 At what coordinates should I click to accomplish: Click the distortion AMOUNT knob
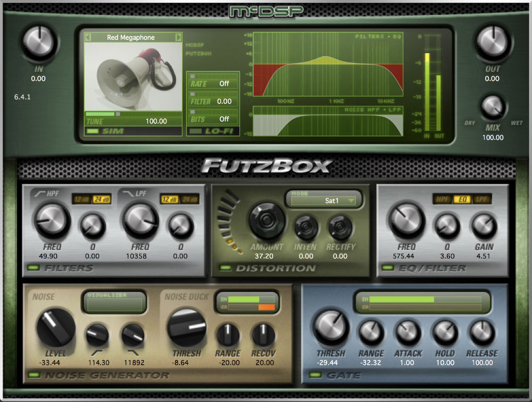[x=267, y=221]
